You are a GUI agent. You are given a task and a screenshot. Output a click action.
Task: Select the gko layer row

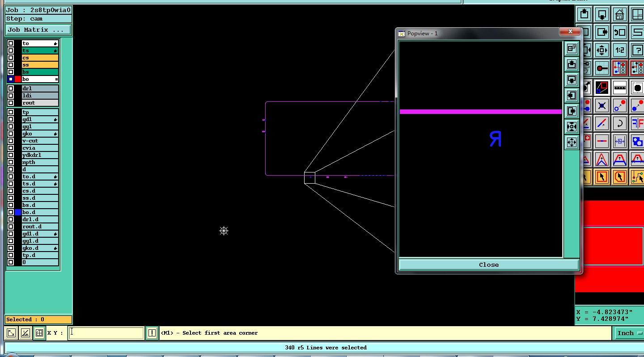click(40, 134)
